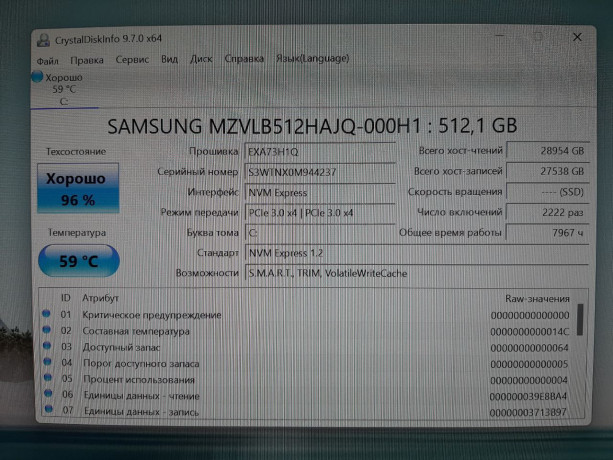Click the serial number field S3WTNX0M944237

tap(320, 172)
